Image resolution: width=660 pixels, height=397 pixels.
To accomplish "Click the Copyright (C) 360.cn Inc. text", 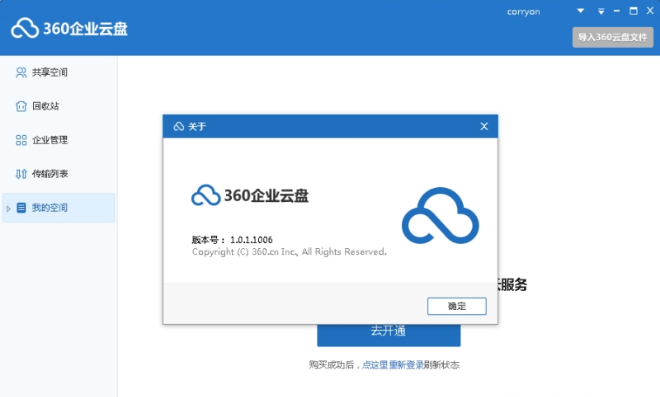I will click(x=289, y=252).
